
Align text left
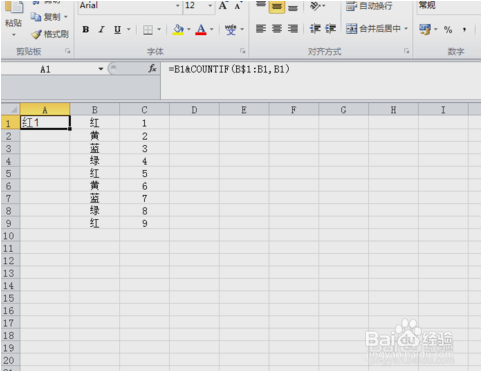(261, 29)
